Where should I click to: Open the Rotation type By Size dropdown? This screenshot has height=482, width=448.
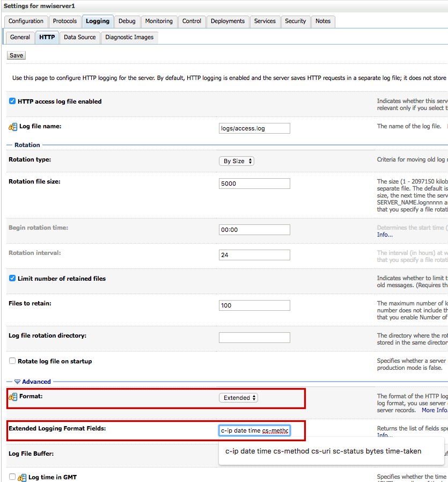point(236,161)
